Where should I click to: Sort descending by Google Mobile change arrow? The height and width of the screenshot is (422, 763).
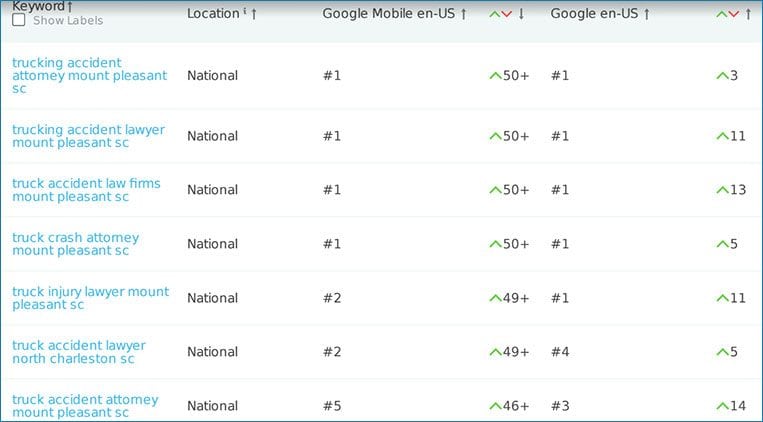(521, 14)
